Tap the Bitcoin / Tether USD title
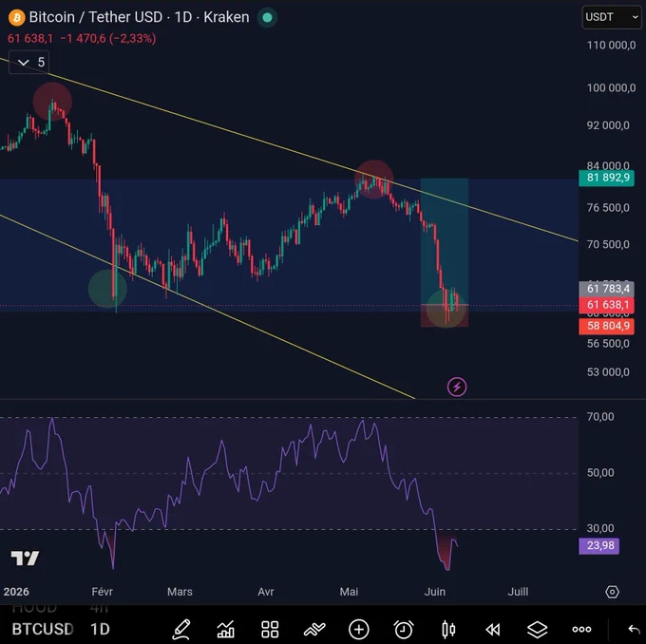 (x=96, y=17)
